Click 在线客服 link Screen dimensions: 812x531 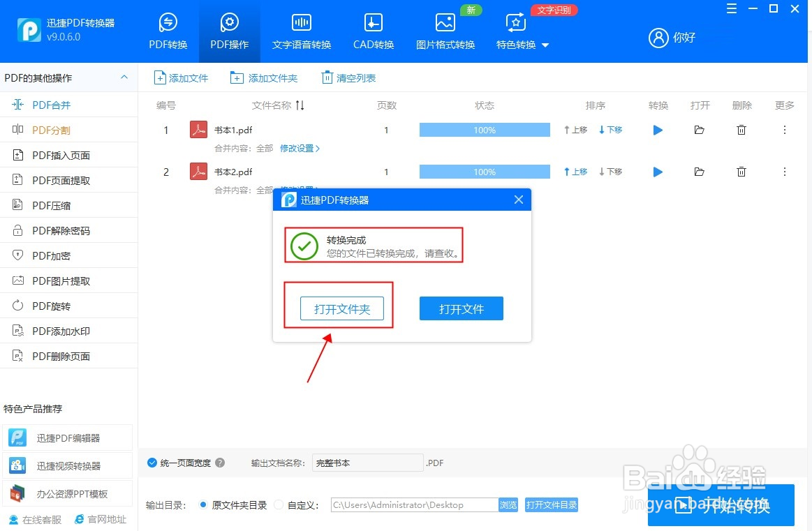tap(35, 519)
